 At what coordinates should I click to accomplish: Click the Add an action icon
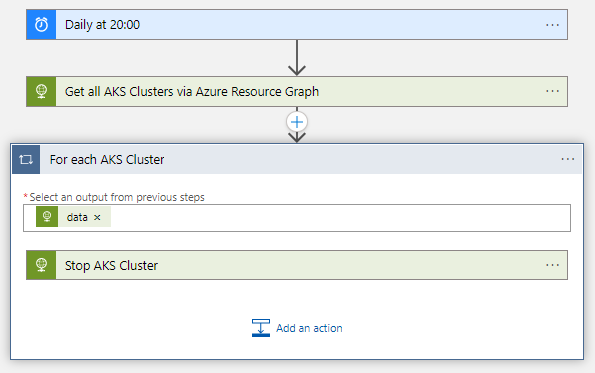pos(261,328)
